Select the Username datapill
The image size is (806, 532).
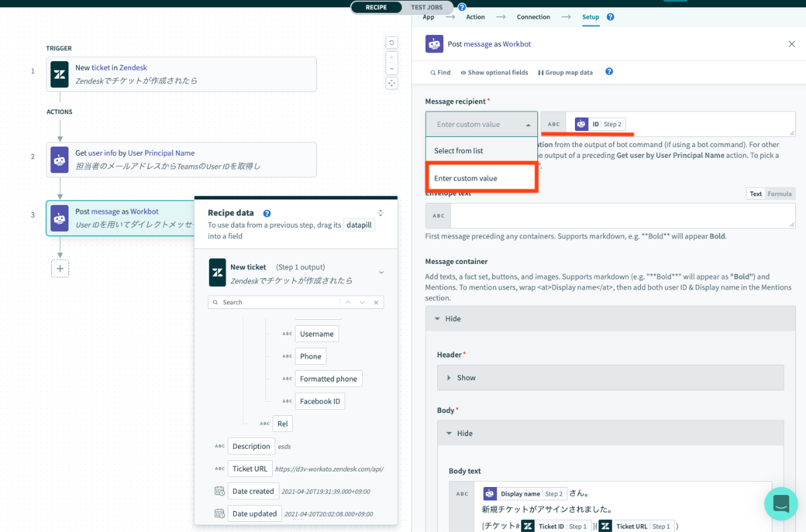(317, 334)
